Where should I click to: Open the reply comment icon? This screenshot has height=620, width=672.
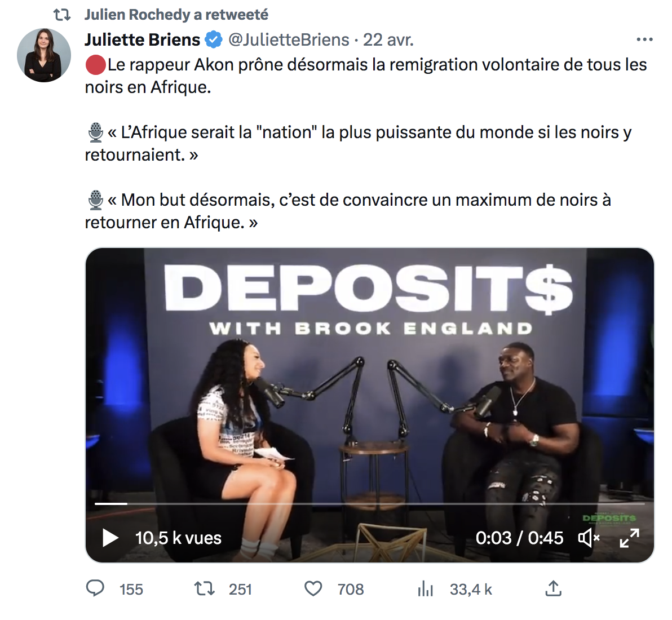coord(95,589)
